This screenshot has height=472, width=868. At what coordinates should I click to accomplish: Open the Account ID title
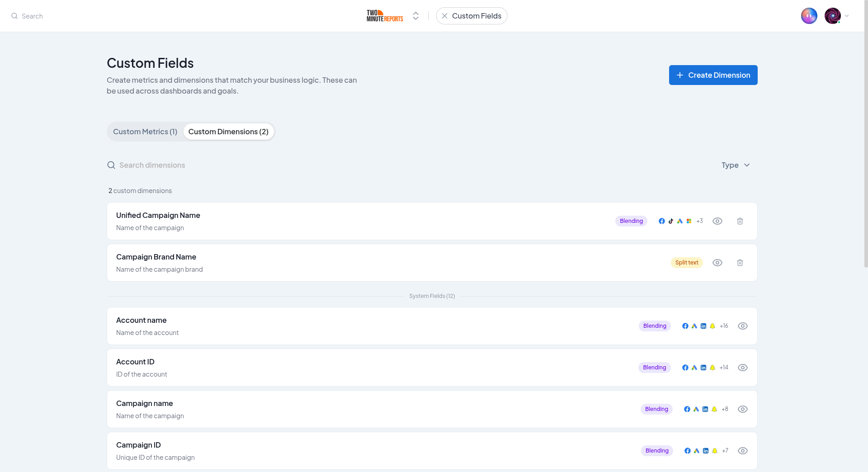(x=135, y=362)
